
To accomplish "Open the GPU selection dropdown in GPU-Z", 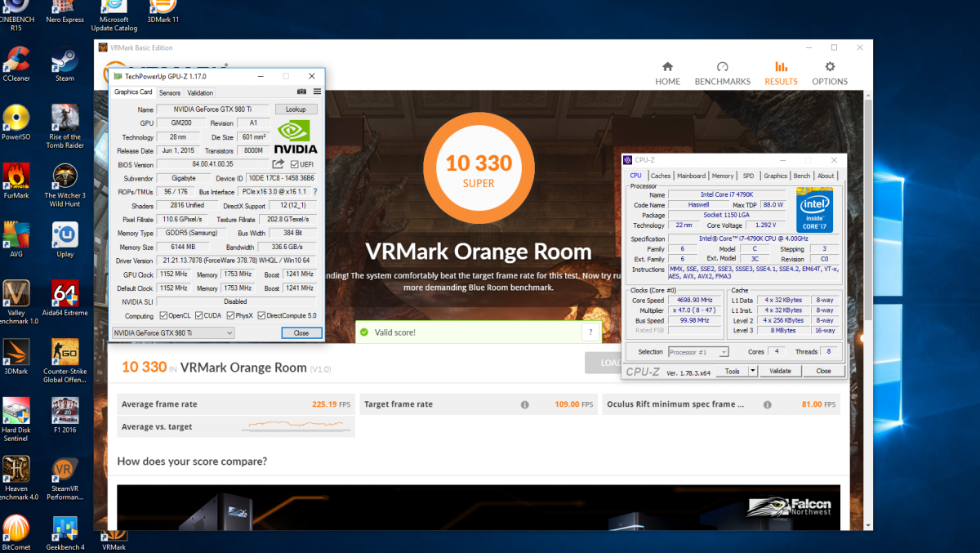I will click(x=173, y=332).
